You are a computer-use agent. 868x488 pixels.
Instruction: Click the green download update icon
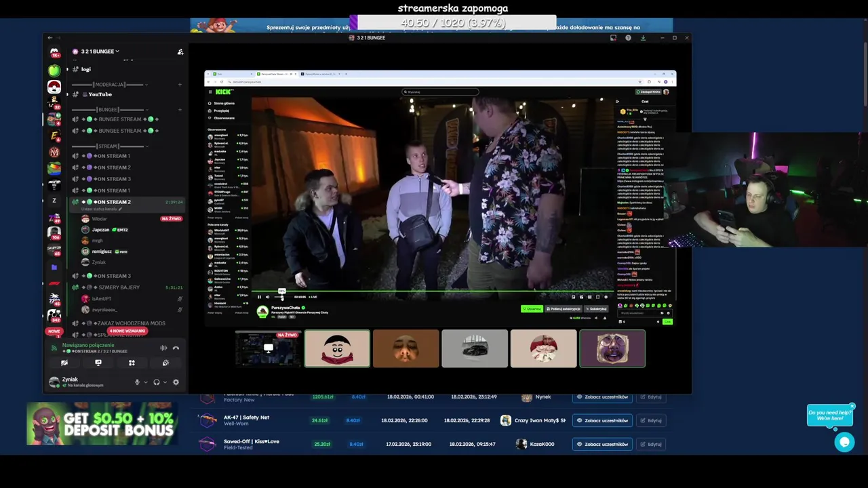pyautogui.click(x=643, y=38)
